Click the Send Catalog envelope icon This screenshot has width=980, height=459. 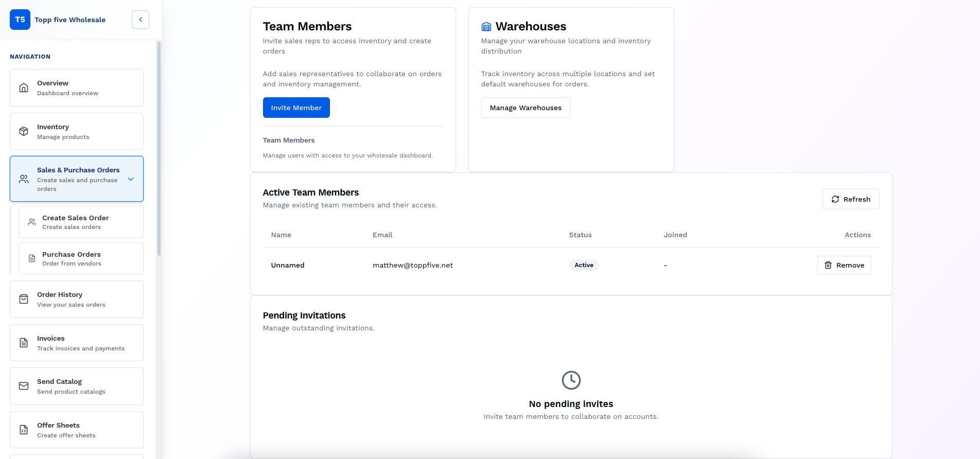click(24, 386)
